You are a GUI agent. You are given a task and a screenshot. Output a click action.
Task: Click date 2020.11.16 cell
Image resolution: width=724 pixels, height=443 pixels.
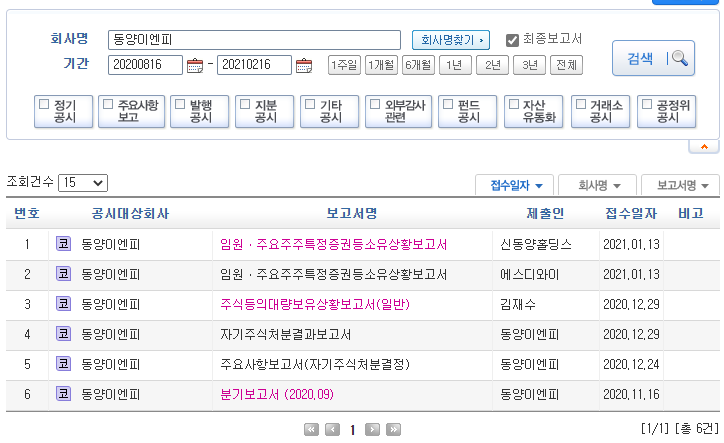point(631,394)
